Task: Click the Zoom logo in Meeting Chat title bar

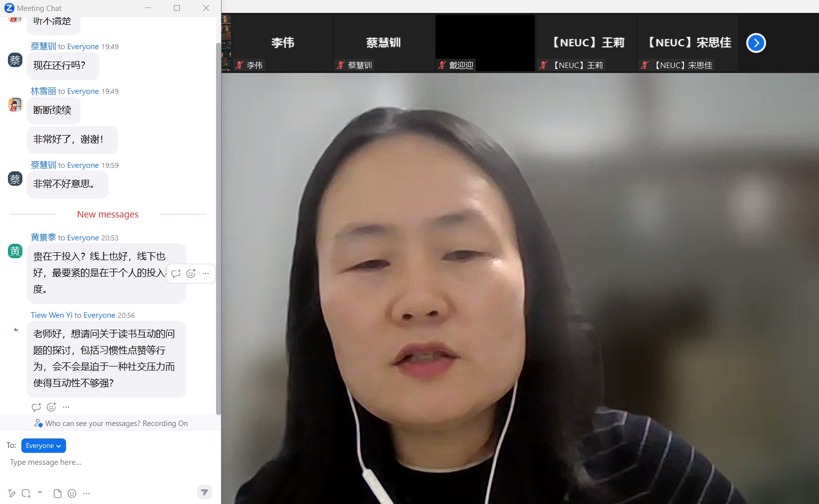Action: [x=9, y=8]
